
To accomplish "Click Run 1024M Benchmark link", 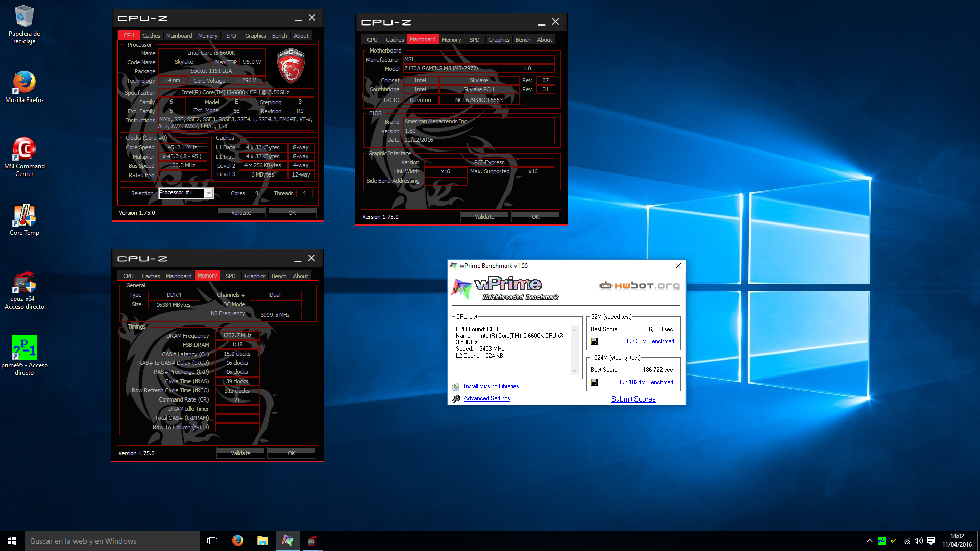I will 646,382.
